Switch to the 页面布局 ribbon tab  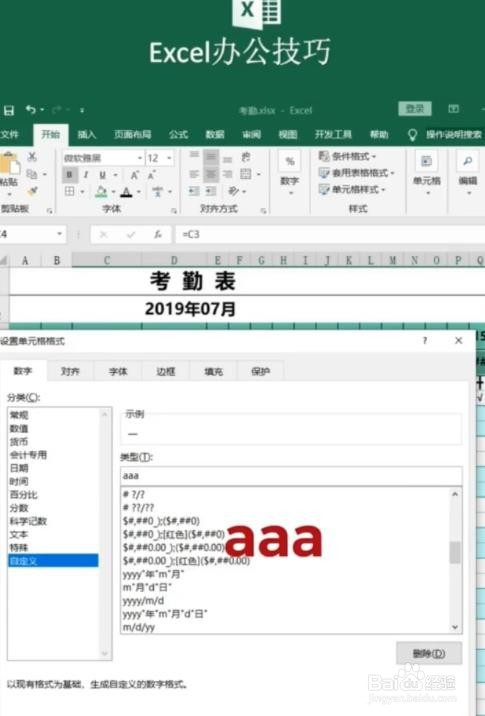[x=132, y=134]
